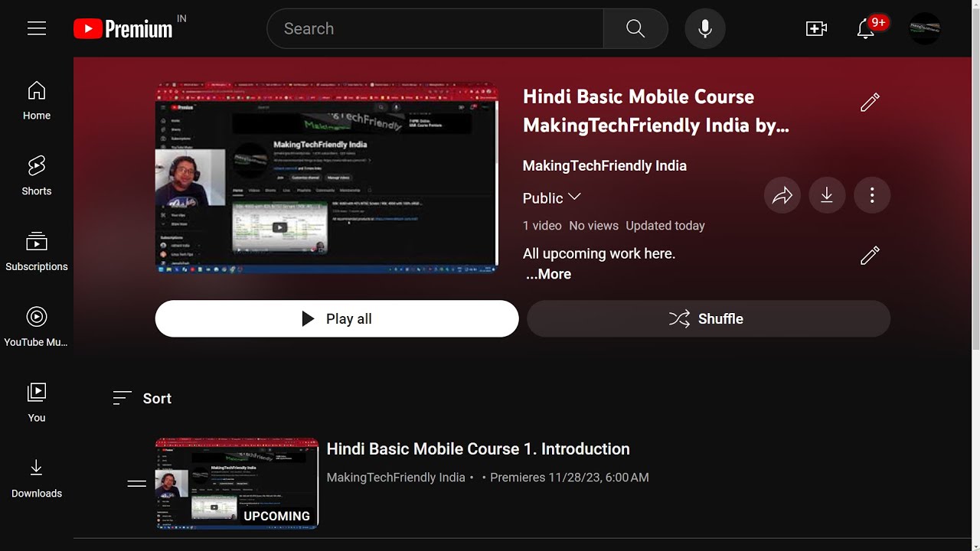Share the playlist
Screen dimensions: 980x551
tap(782, 196)
